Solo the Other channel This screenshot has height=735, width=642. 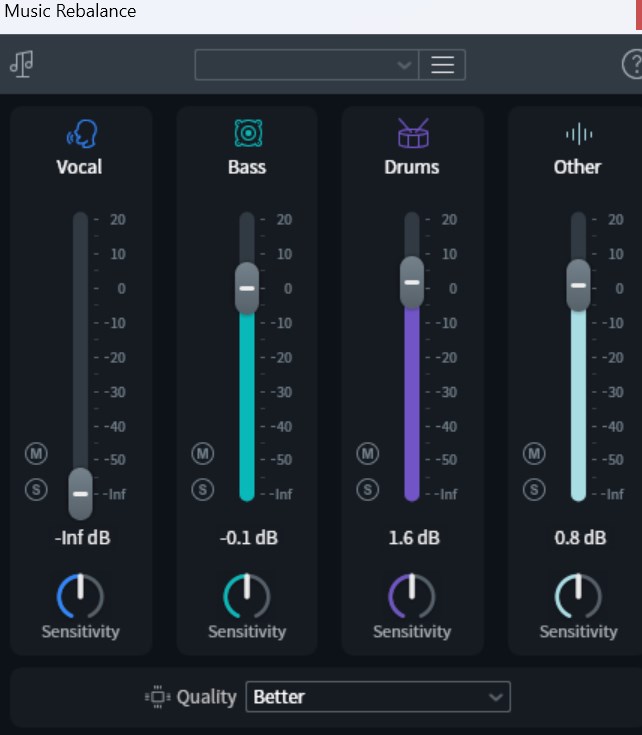(x=534, y=490)
